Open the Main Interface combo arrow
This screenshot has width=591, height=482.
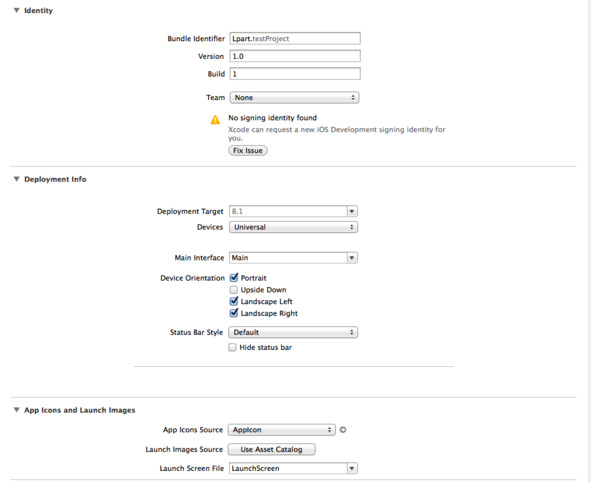click(352, 258)
